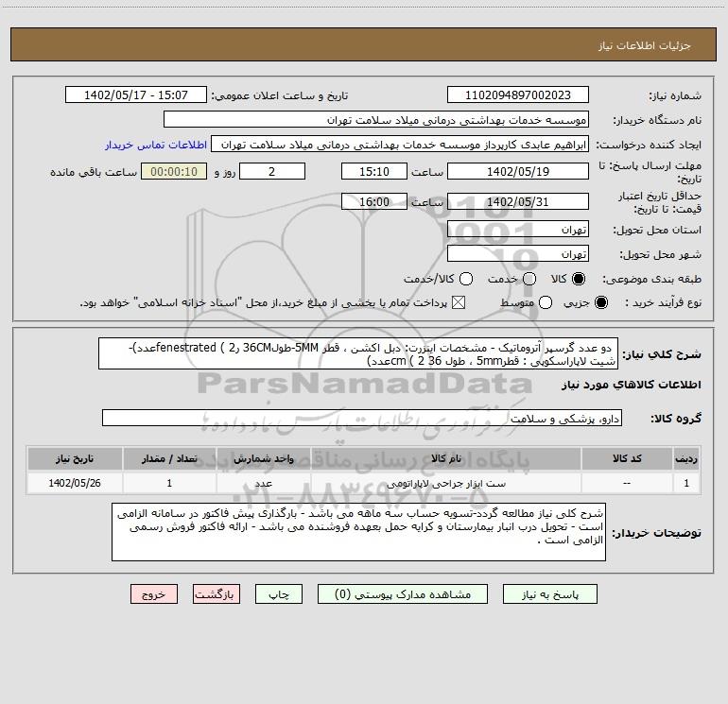Click the 'شماره نیاز' number field
The width and height of the screenshot is (728, 704).
point(516,95)
